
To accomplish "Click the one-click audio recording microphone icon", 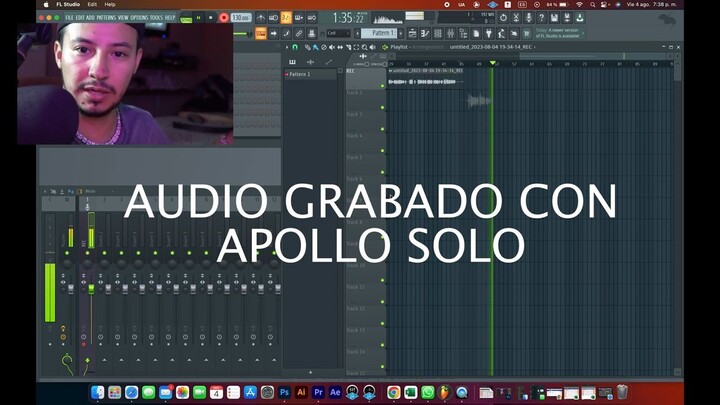I will [x=529, y=18].
